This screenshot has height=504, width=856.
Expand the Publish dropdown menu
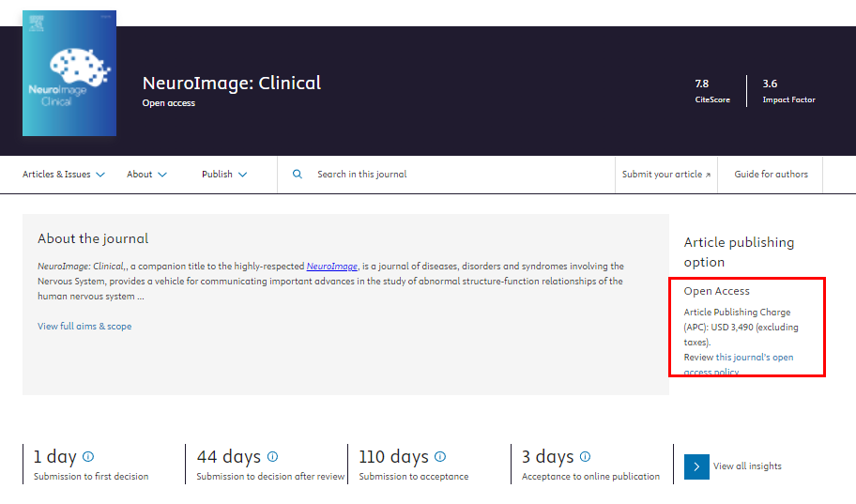[x=224, y=175]
